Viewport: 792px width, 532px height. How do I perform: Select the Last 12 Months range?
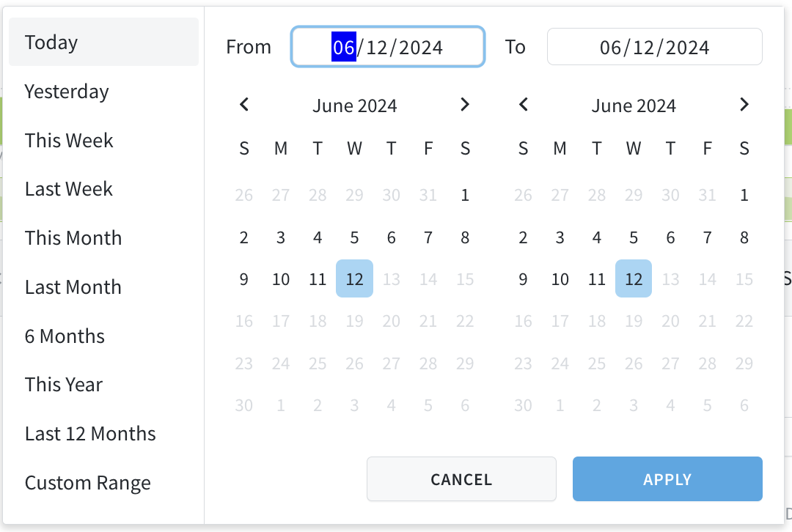pyautogui.click(x=89, y=433)
